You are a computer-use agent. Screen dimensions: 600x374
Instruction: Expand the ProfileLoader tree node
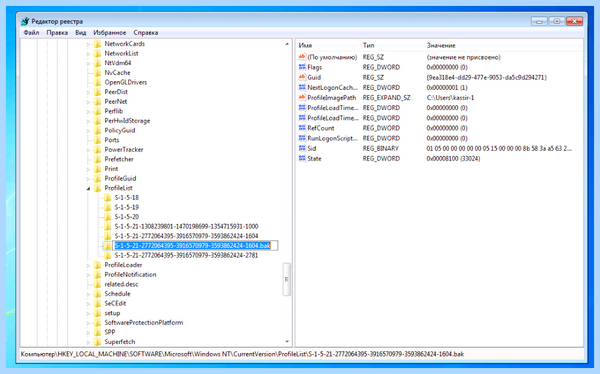tap(88, 265)
